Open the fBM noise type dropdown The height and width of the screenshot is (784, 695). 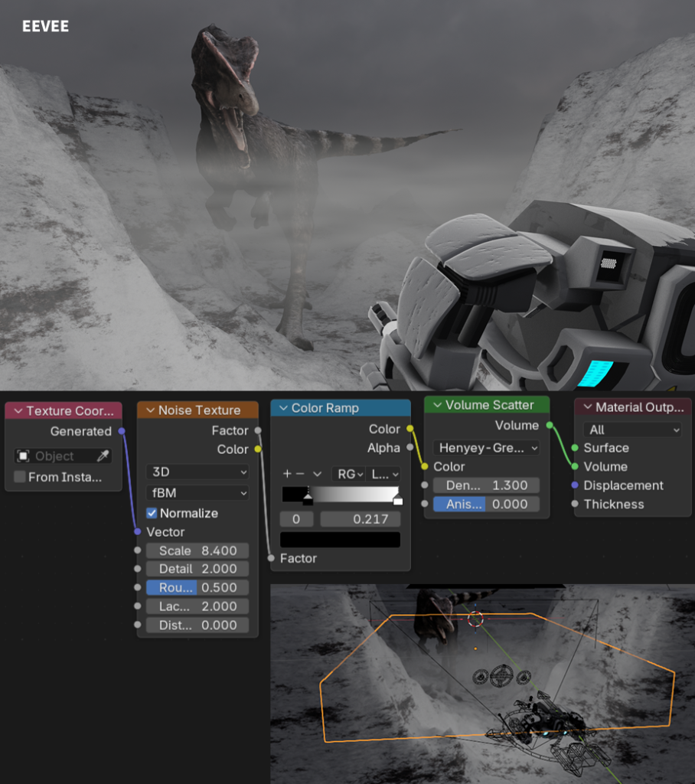click(197, 492)
